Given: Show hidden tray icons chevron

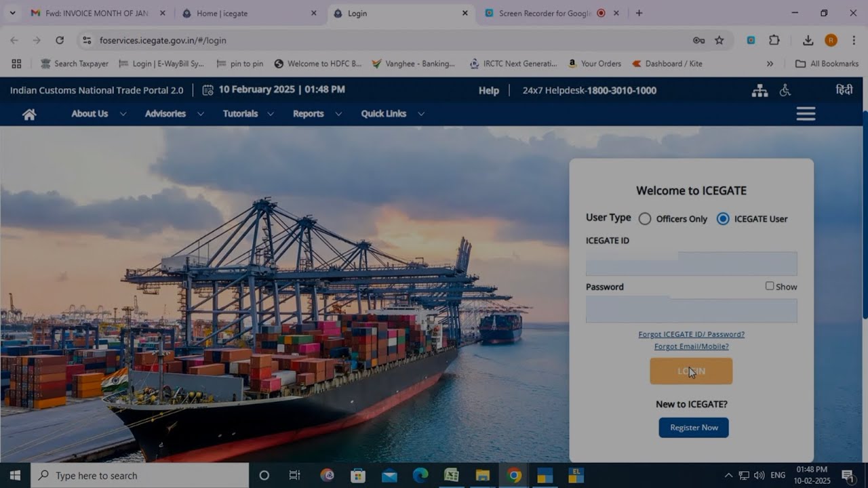Looking at the screenshot, I should click(x=728, y=475).
